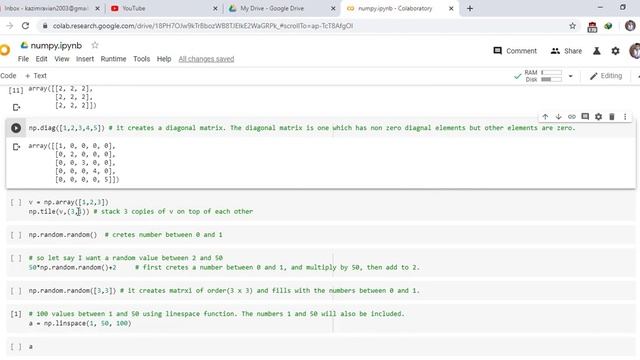This screenshot has width=640, height=360.
Task: Switch to My Drive - Google Drive tab
Action: (x=282, y=8)
